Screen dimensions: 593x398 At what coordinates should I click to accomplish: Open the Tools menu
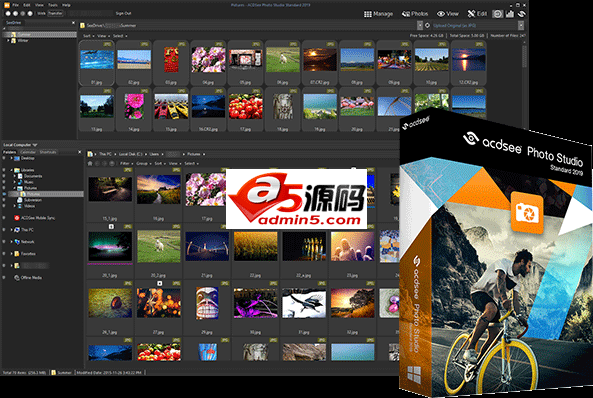pos(53,5)
